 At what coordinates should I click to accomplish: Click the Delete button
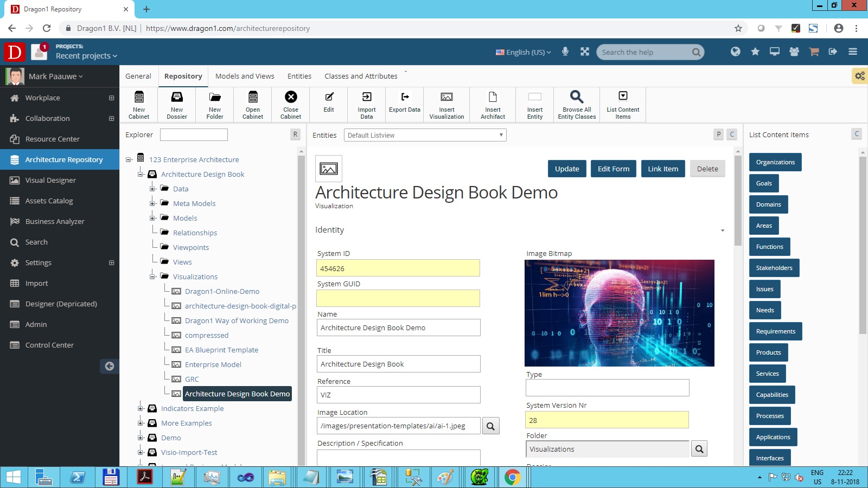click(x=707, y=169)
